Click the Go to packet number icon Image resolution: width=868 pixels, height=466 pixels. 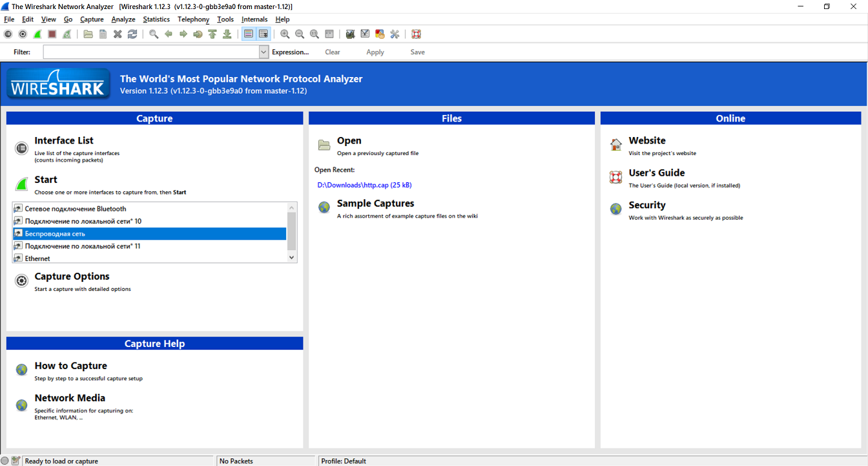(198, 34)
